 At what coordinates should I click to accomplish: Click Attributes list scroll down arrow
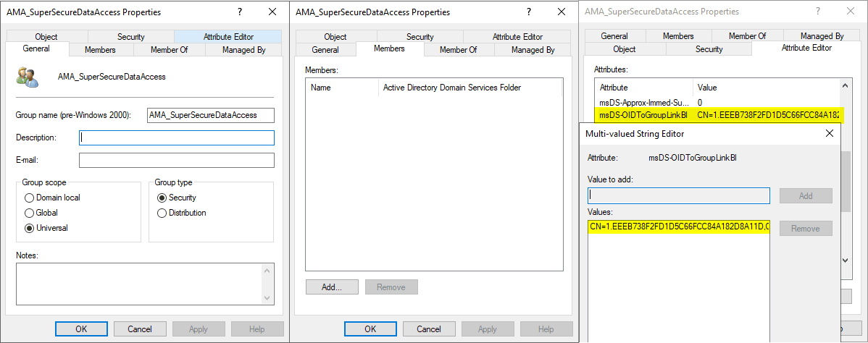click(x=844, y=260)
